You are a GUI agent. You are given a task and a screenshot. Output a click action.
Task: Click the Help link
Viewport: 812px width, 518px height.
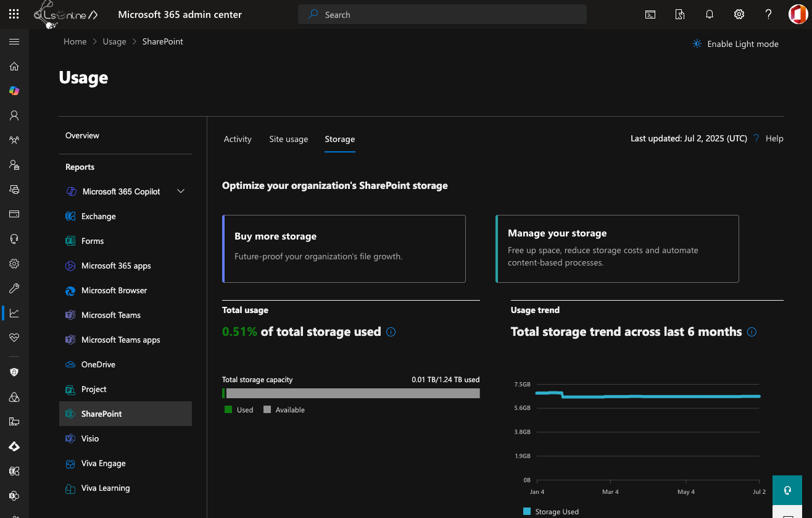coord(774,138)
